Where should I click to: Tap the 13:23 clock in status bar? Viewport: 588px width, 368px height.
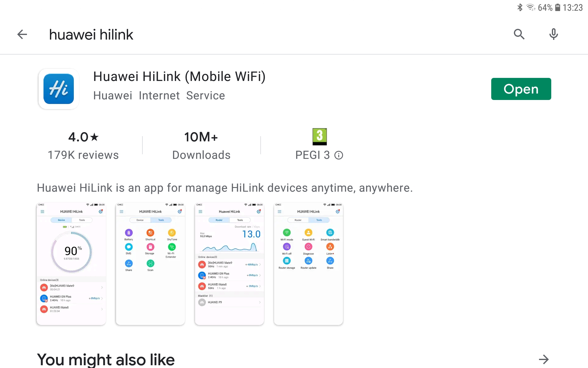572,7
